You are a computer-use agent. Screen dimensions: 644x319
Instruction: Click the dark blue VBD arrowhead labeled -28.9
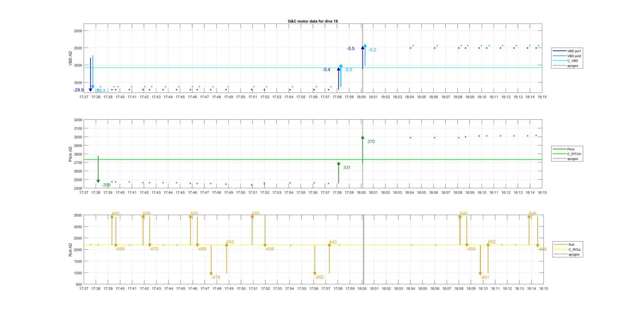click(91, 90)
